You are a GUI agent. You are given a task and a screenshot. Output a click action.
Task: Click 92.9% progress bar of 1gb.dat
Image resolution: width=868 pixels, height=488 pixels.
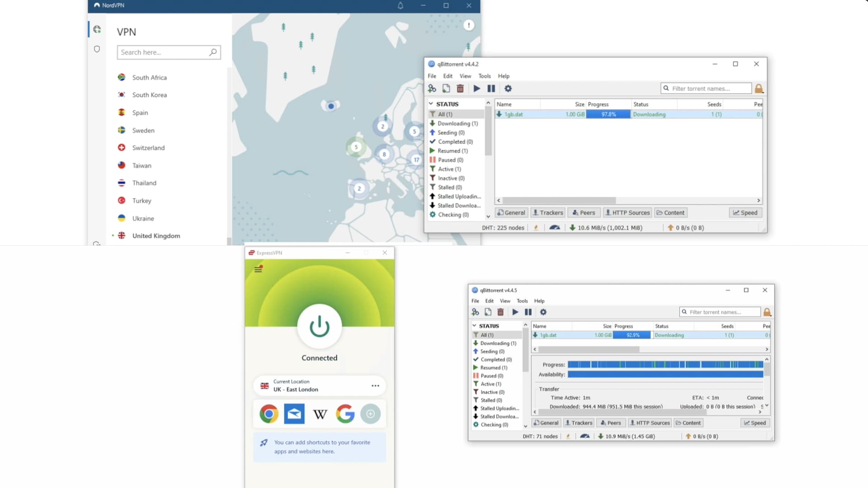point(632,335)
